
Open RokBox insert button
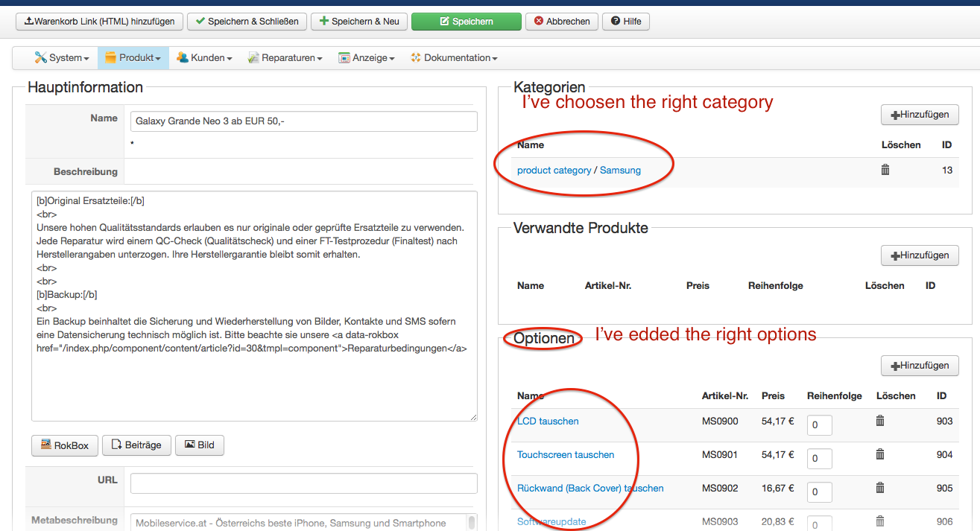pos(65,445)
